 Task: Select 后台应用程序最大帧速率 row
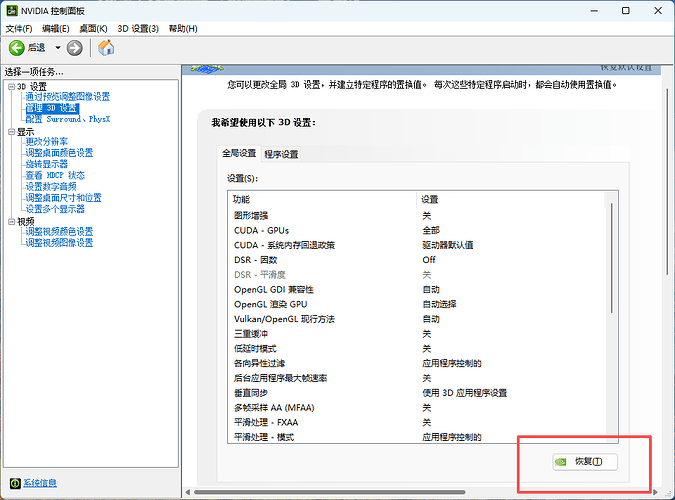[x=417, y=378]
